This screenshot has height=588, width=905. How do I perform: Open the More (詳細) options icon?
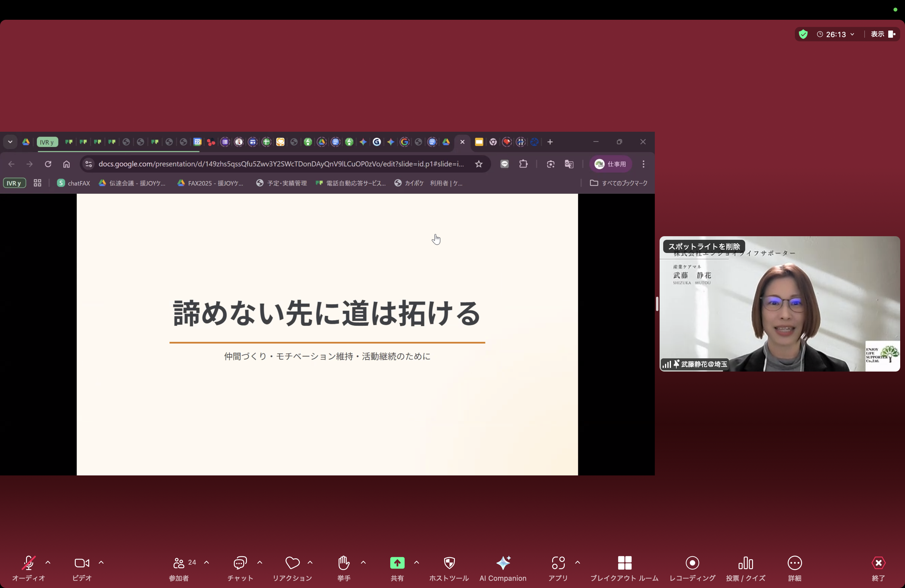click(794, 563)
